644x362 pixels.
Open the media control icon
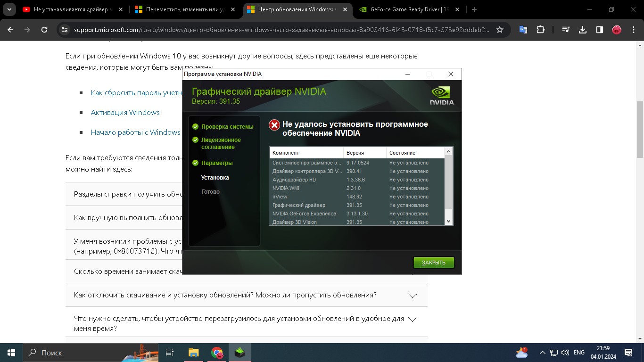tap(566, 30)
